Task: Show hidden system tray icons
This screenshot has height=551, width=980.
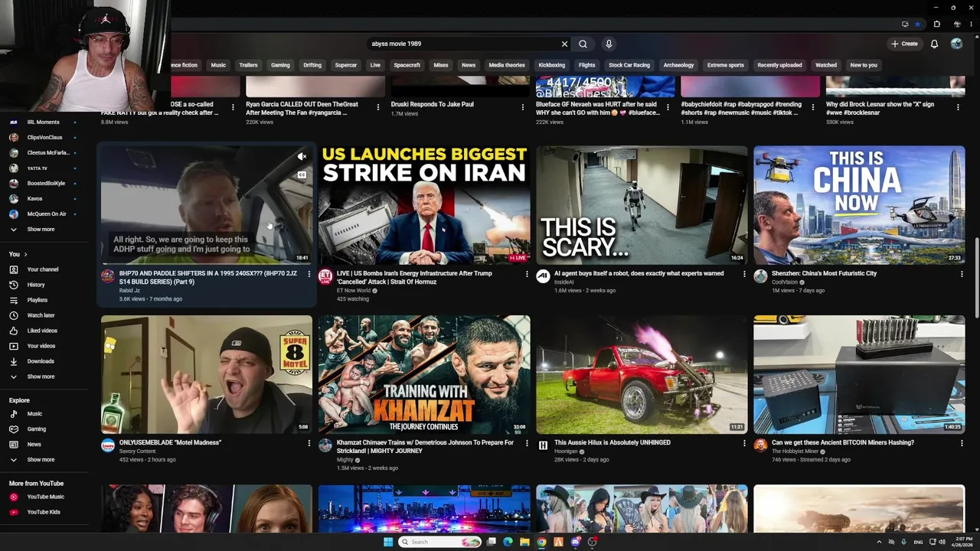Action: 878,542
